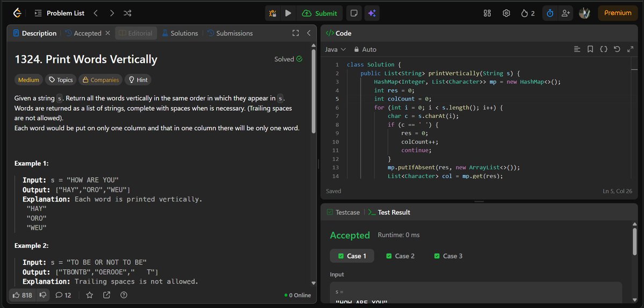This screenshot has width=644, height=308.
Task: Select Case 1 test case
Action: point(352,256)
